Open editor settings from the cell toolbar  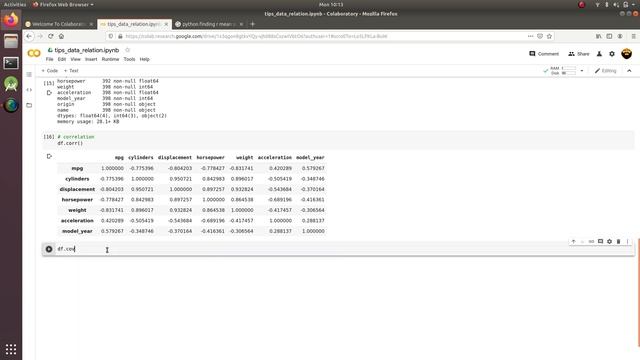(x=609, y=242)
